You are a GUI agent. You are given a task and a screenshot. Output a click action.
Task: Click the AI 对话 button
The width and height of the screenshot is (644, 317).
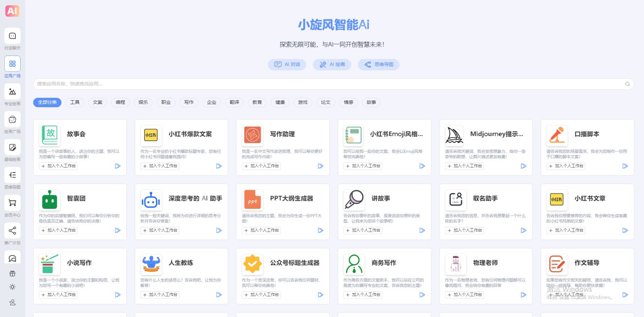287,64
